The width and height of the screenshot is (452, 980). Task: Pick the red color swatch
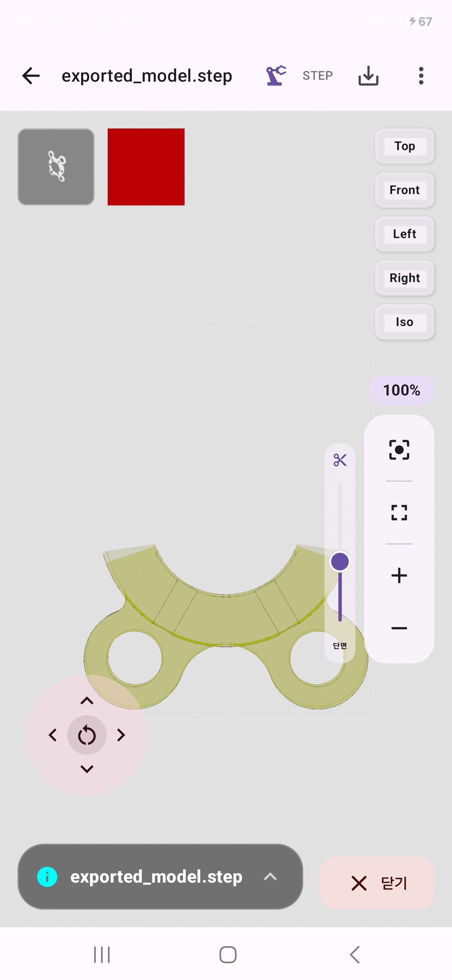(146, 167)
